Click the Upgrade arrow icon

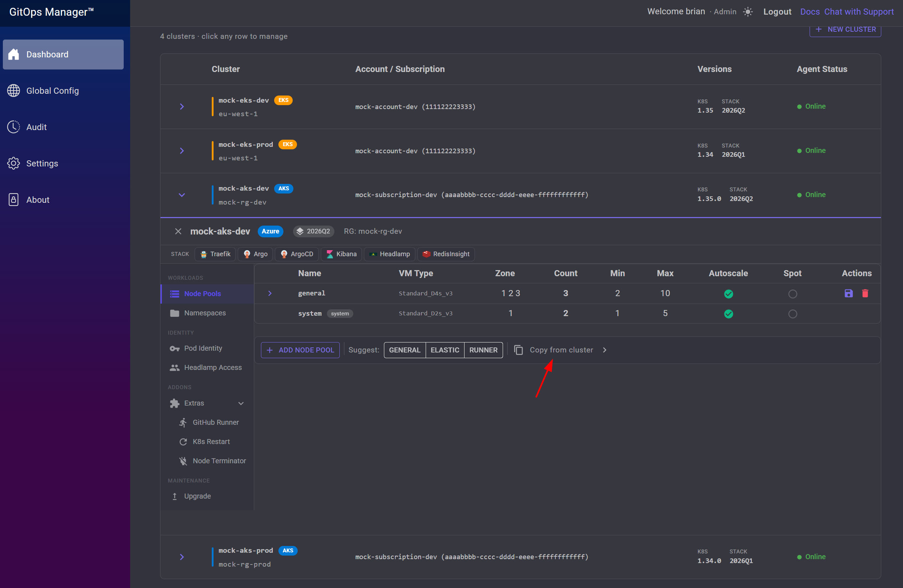click(175, 496)
